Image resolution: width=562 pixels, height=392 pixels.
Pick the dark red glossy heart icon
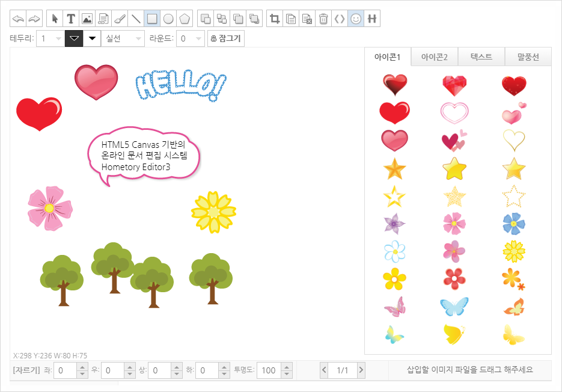[395, 85]
